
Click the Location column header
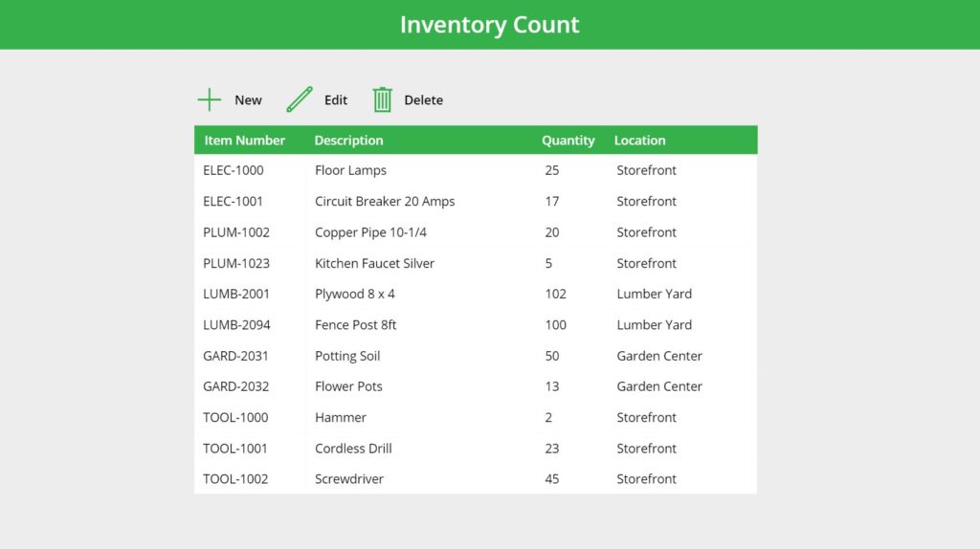click(x=639, y=141)
